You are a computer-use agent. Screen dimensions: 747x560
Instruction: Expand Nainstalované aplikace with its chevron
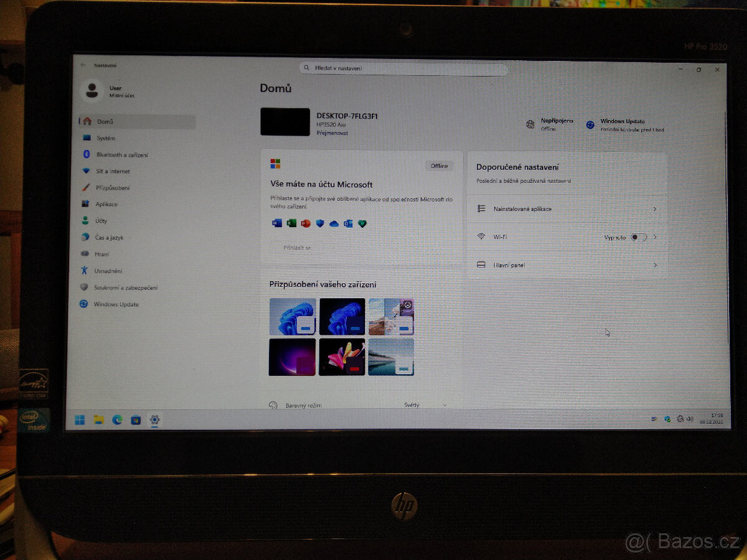[654, 209]
